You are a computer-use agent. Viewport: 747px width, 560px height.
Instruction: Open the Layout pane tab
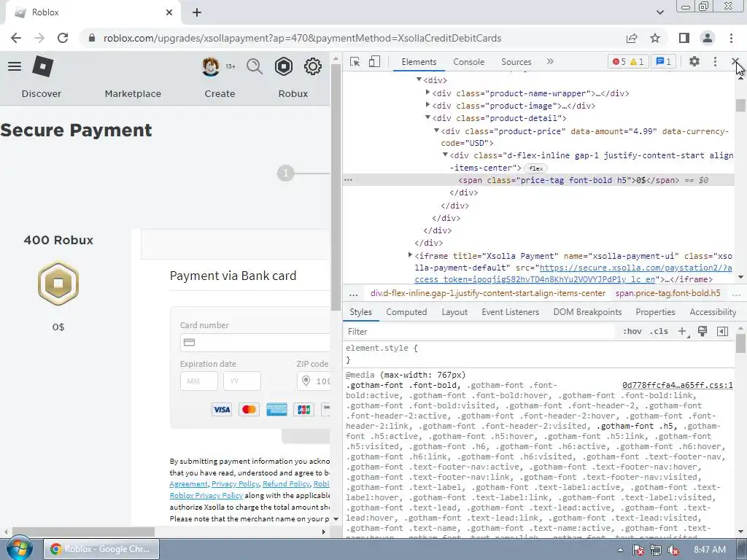pos(454,312)
